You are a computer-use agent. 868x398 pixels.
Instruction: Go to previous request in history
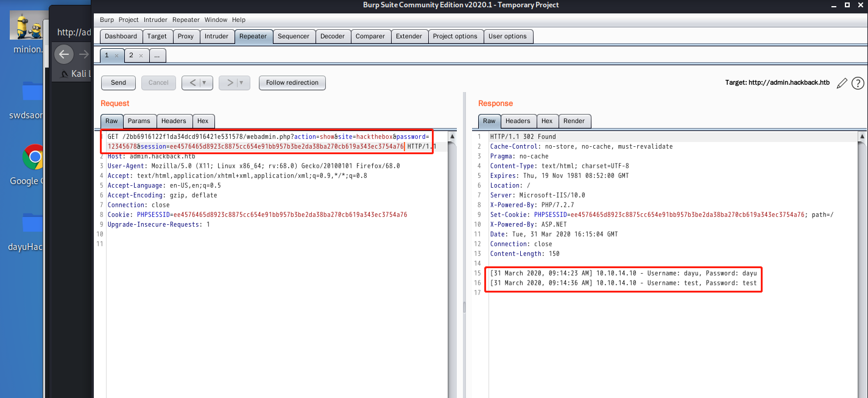[x=192, y=83]
